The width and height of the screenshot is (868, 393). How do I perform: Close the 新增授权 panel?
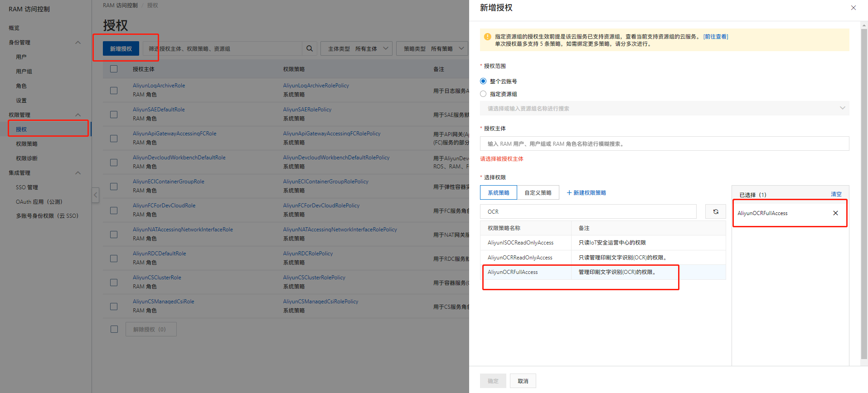coord(853,8)
